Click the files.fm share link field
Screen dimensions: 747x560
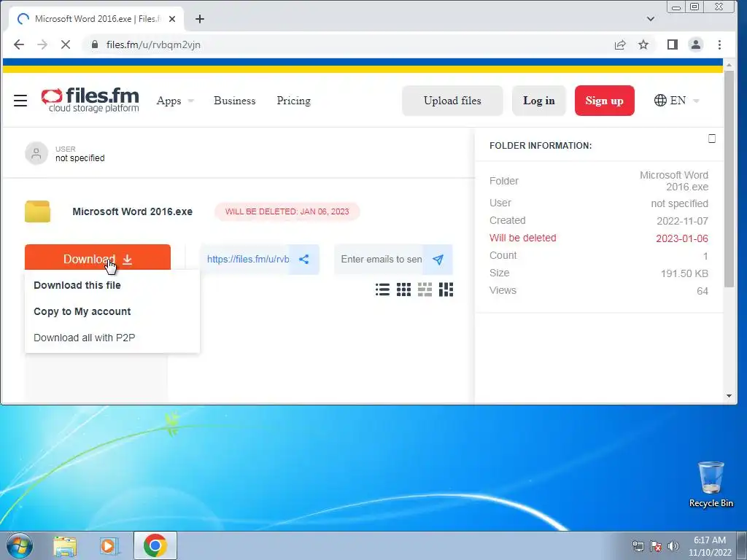[x=245, y=259]
